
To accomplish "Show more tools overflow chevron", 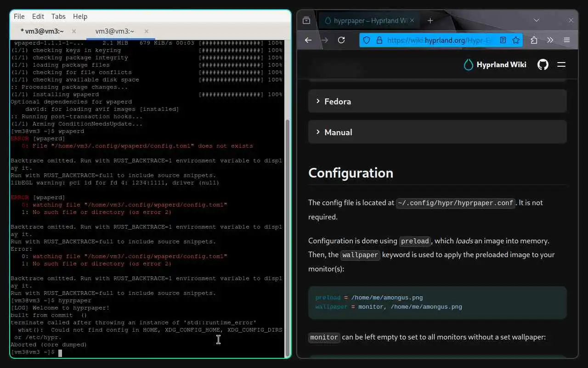I will (550, 40).
